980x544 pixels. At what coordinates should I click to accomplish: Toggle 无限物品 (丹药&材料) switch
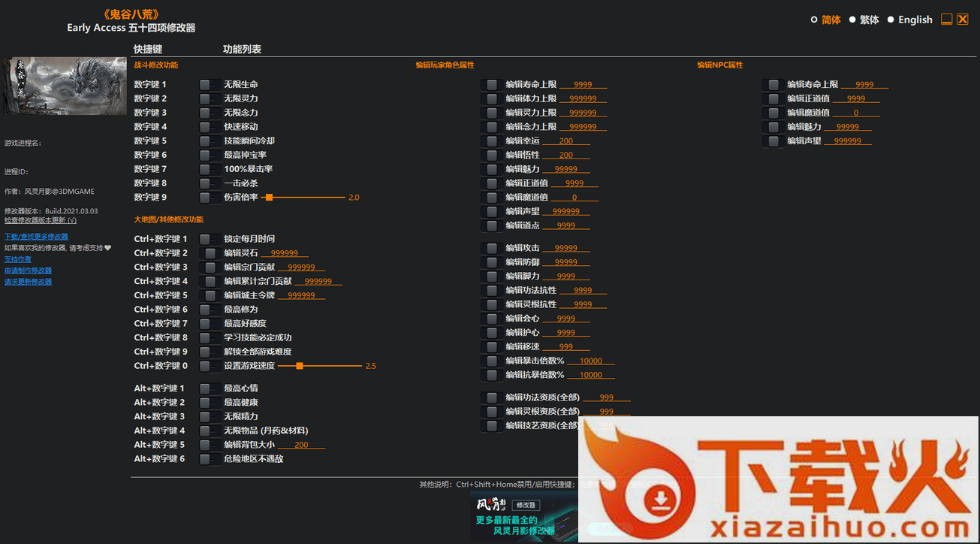click(x=210, y=431)
